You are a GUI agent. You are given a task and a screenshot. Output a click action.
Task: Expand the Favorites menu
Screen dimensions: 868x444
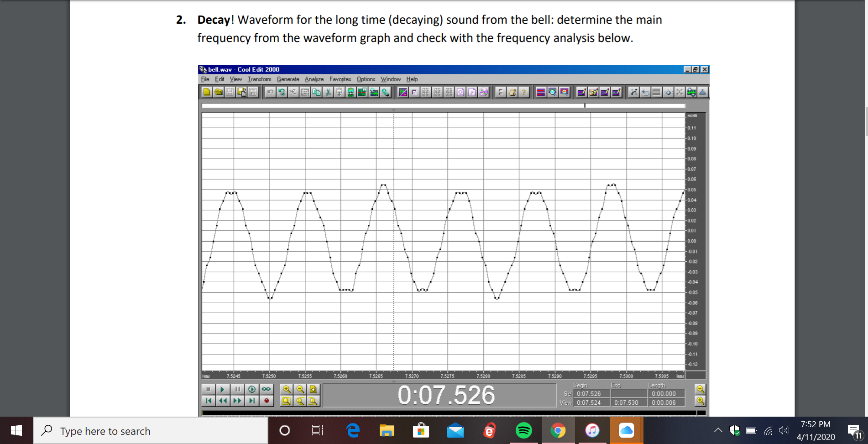[x=340, y=79]
